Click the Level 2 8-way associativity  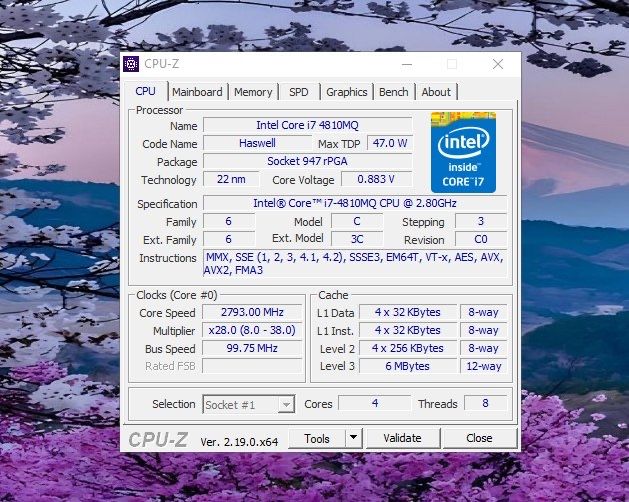pos(483,348)
